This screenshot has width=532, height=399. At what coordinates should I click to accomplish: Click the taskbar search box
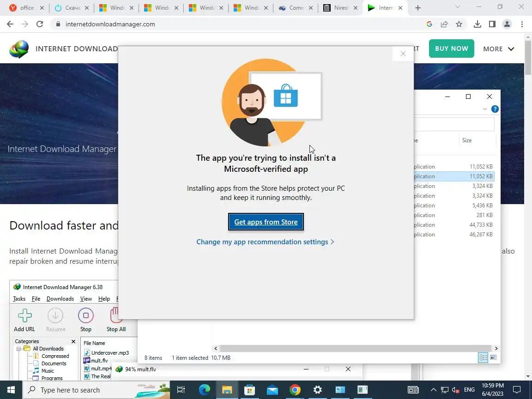click(x=96, y=390)
